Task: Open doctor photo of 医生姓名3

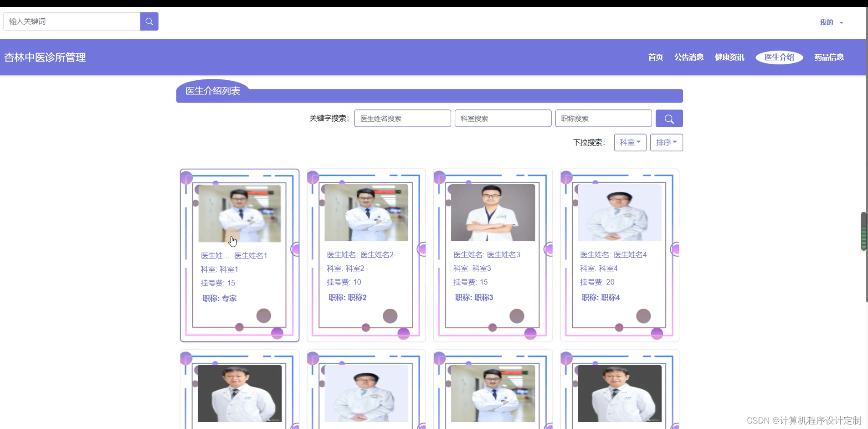Action: [493, 212]
